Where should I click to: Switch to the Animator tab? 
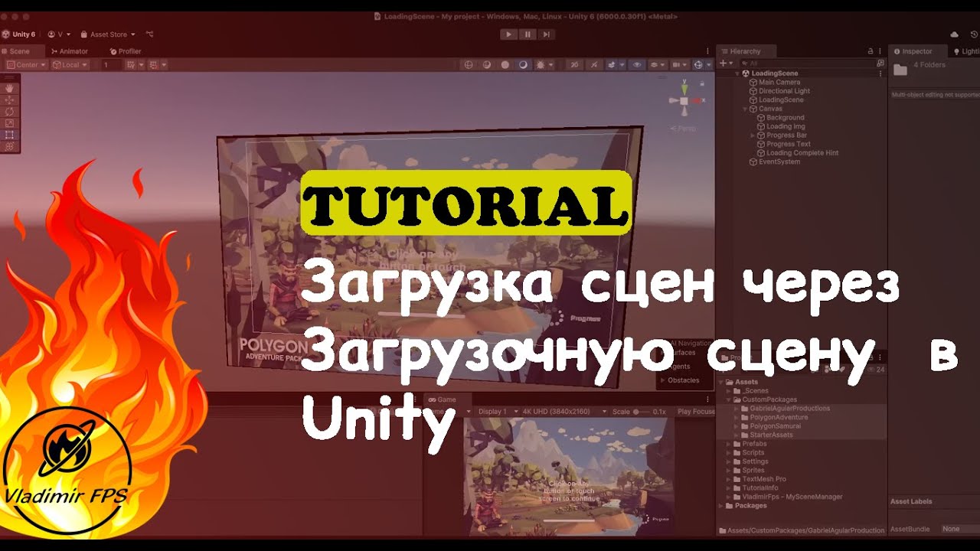pos(70,51)
